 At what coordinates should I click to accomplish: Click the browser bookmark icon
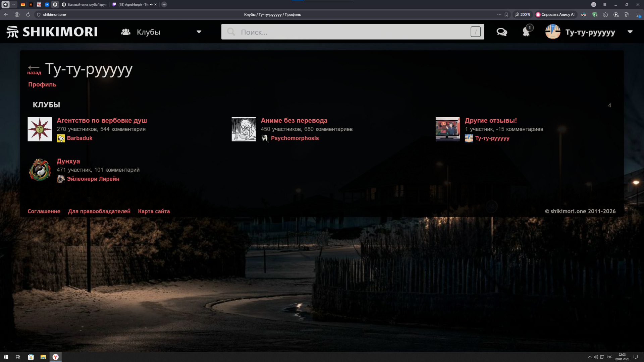coord(506,15)
